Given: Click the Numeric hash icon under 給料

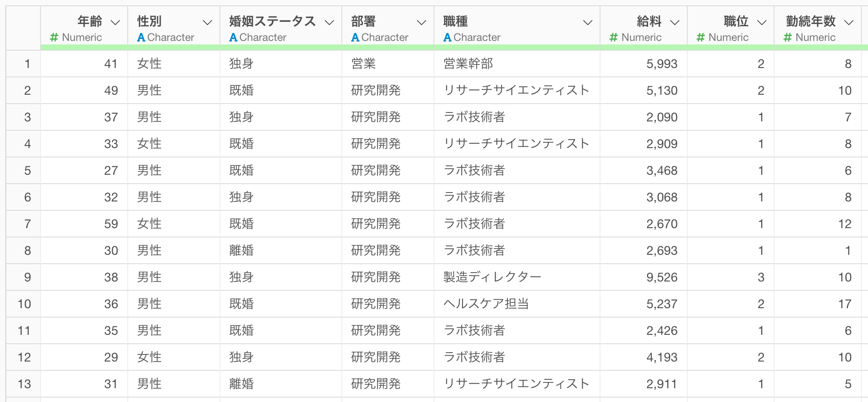Looking at the screenshot, I should (613, 37).
